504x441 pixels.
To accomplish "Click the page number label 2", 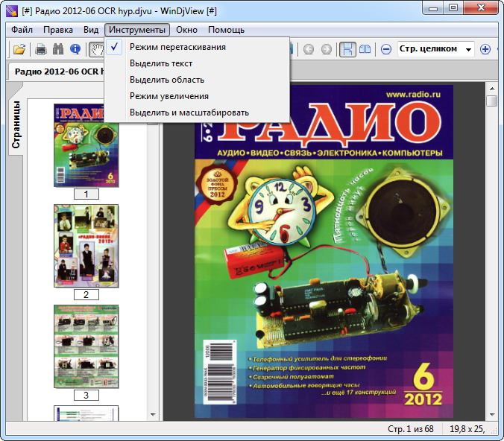I will [x=86, y=294].
